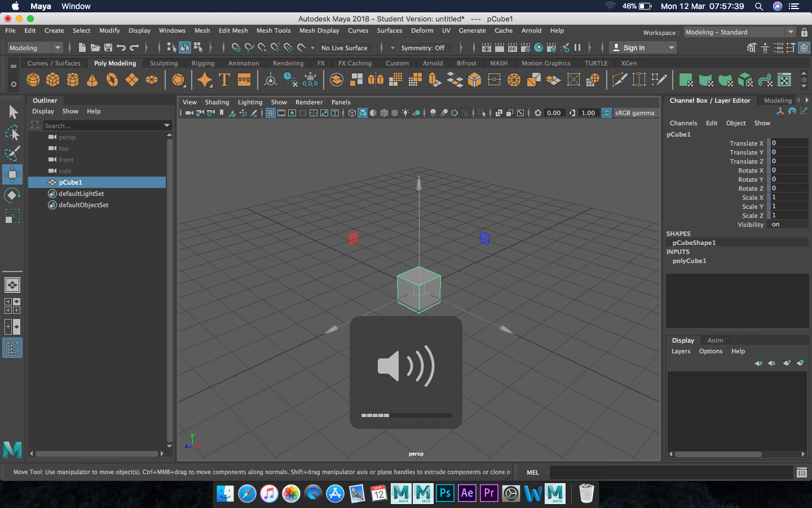Create a polygon cylinder from the shelf
This screenshot has height=508, width=812.
pyautogui.click(x=73, y=80)
